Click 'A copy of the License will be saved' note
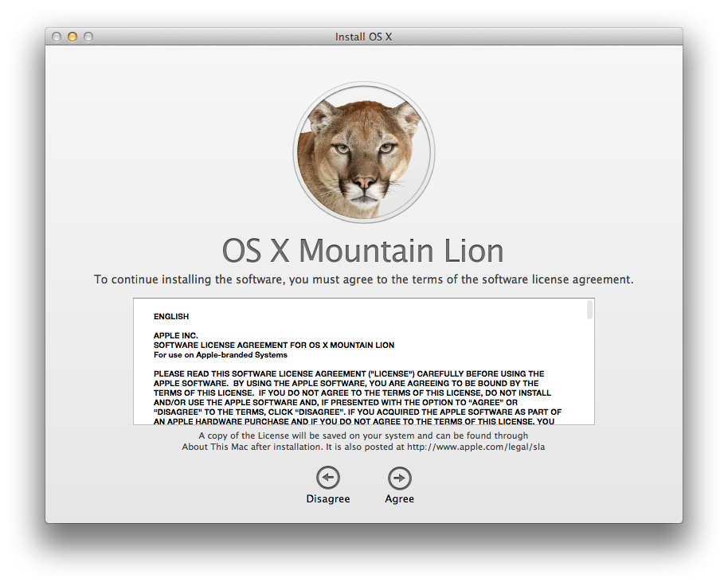728x586 pixels. click(x=363, y=441)
